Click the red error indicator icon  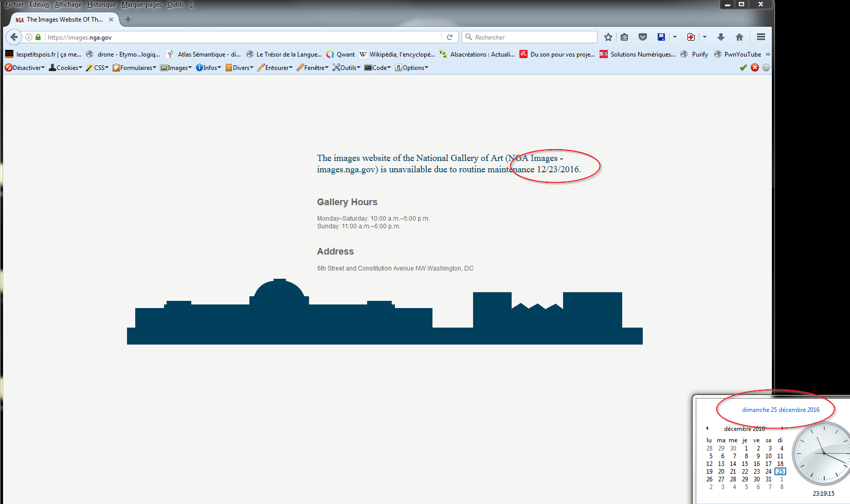755,67
